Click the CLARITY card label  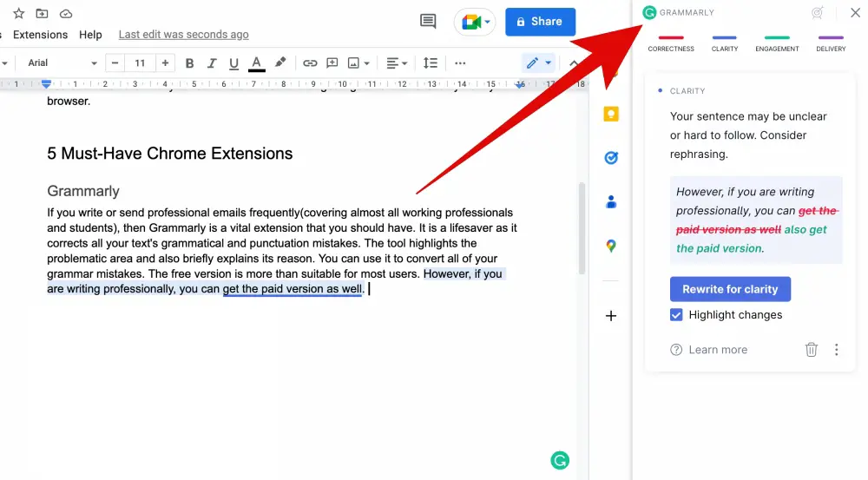[x=687, y=91]
